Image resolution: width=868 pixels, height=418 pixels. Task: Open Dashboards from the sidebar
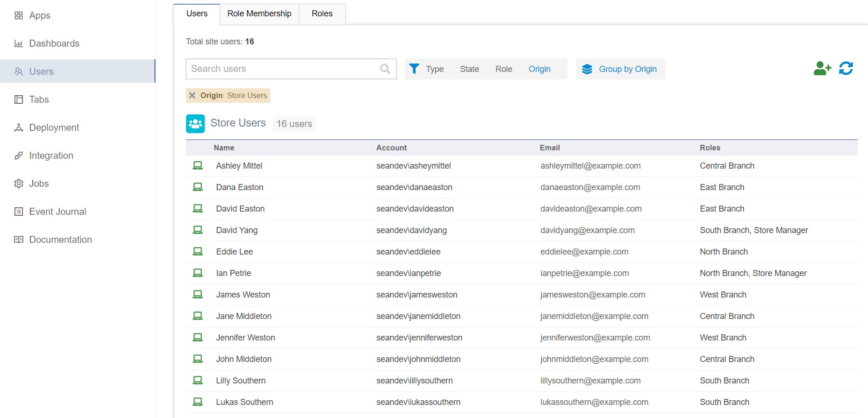[54, 43]
